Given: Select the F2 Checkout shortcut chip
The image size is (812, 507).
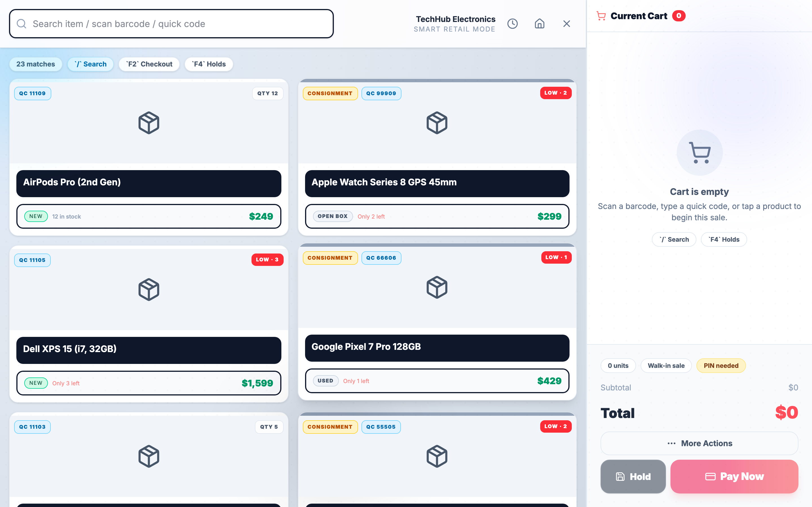Looking at the screenshot, I should [149, 64].
